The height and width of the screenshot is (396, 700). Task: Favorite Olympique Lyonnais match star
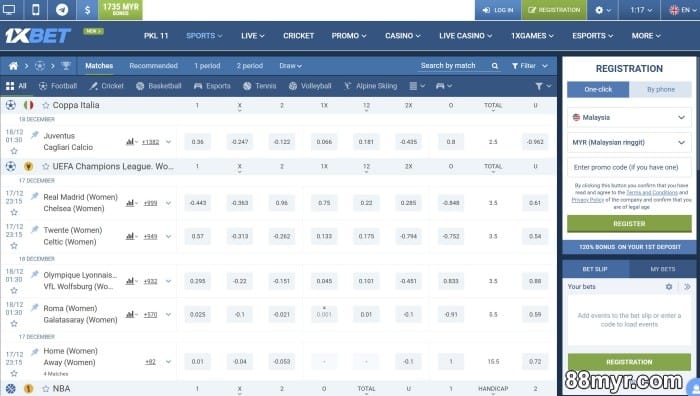coord(14,290)
